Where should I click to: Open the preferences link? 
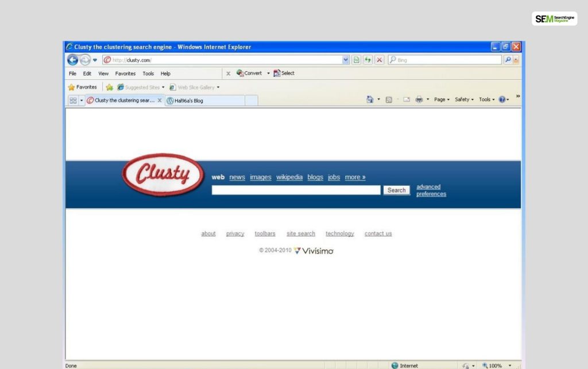431,194
